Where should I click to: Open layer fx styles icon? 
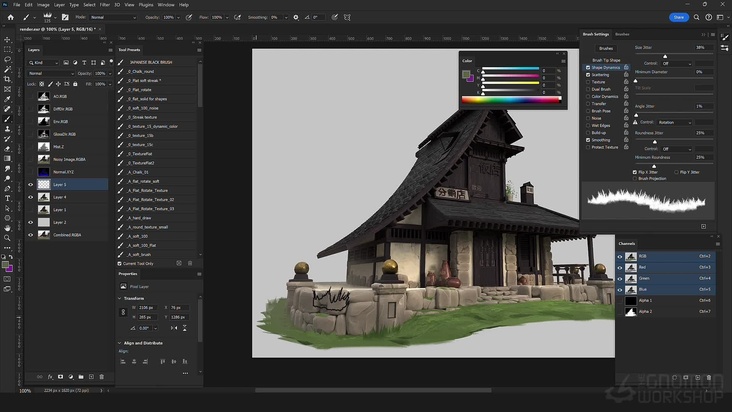pyautogui.click(x=50, y=377)
